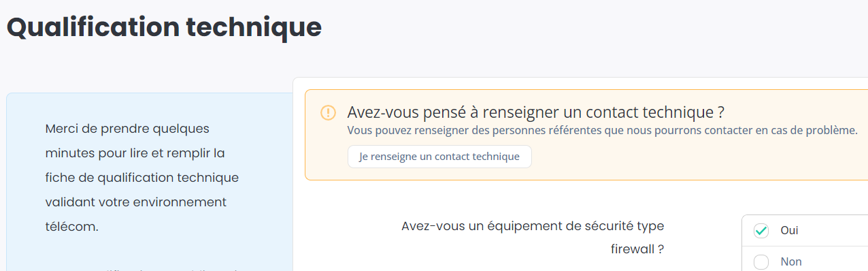Click the Qualification technique page heading
The width and height of the screenshot is (868, 271).
coord(164,27)
